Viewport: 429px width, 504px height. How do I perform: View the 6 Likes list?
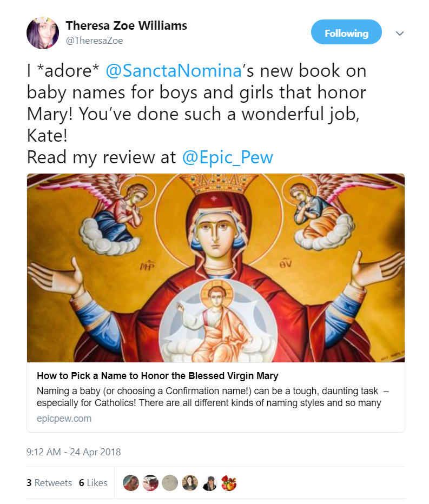click(x=93, y=483)
